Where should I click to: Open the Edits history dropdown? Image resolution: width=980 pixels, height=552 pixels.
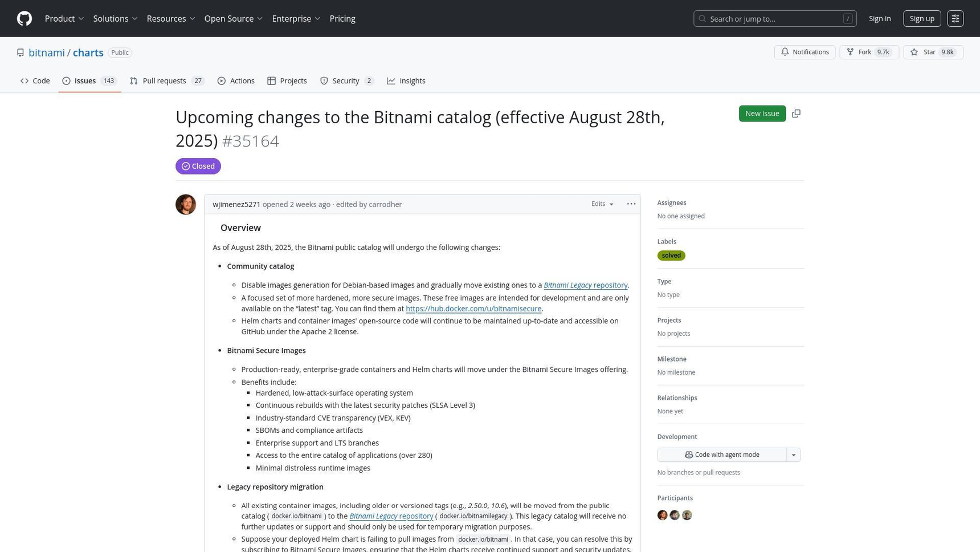[x=602, y=204]
